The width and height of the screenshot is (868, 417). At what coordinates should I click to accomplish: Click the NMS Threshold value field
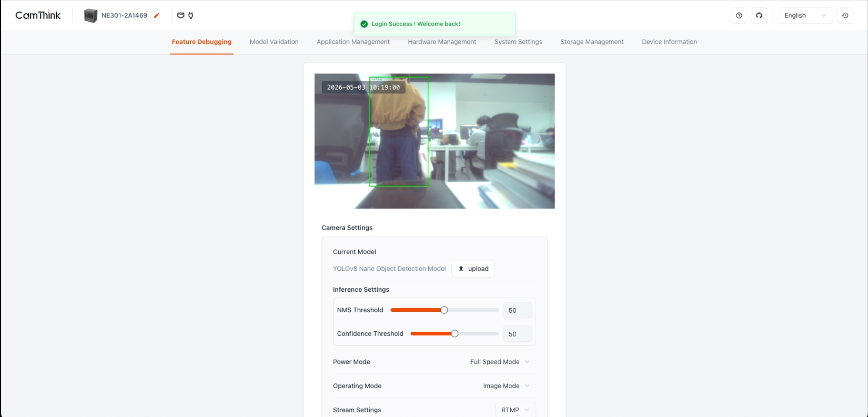(x=517, y=310)
